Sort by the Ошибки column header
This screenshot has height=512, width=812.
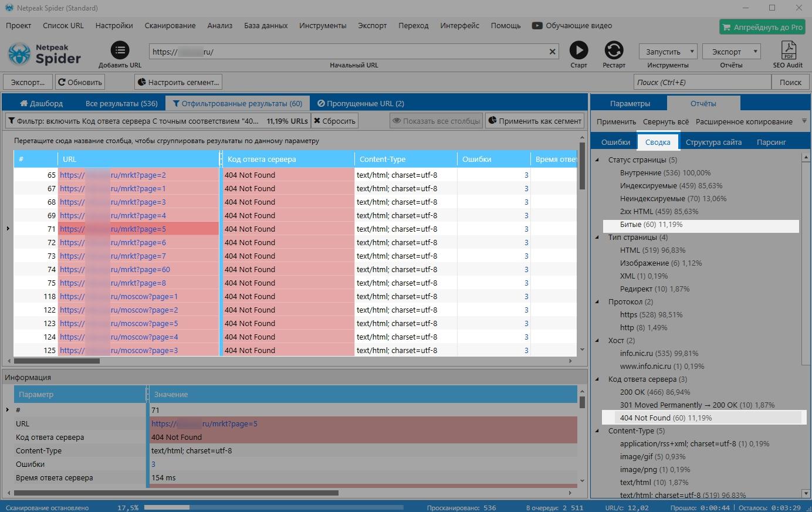tap(493, 159)
